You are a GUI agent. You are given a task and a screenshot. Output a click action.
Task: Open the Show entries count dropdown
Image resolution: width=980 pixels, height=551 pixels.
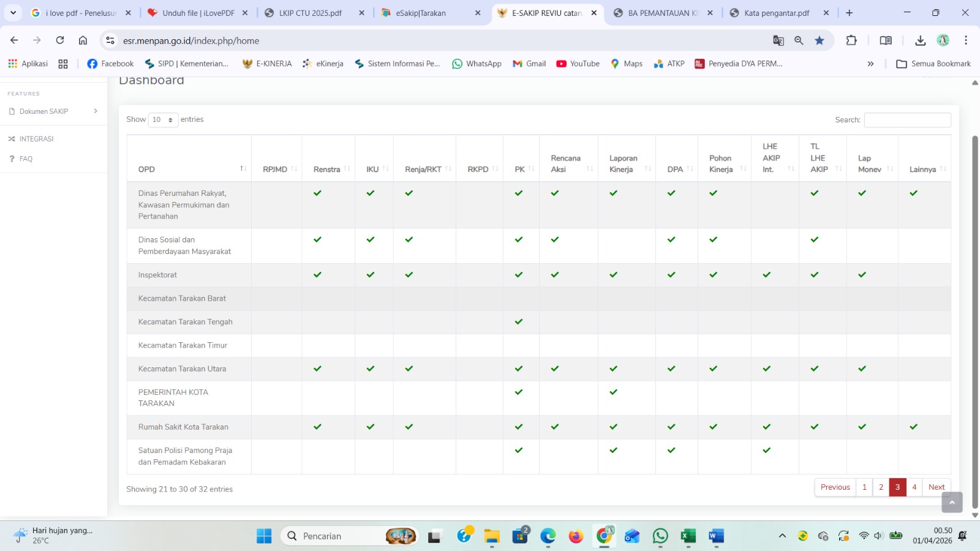pyautogui.click(x=163, y=120)
